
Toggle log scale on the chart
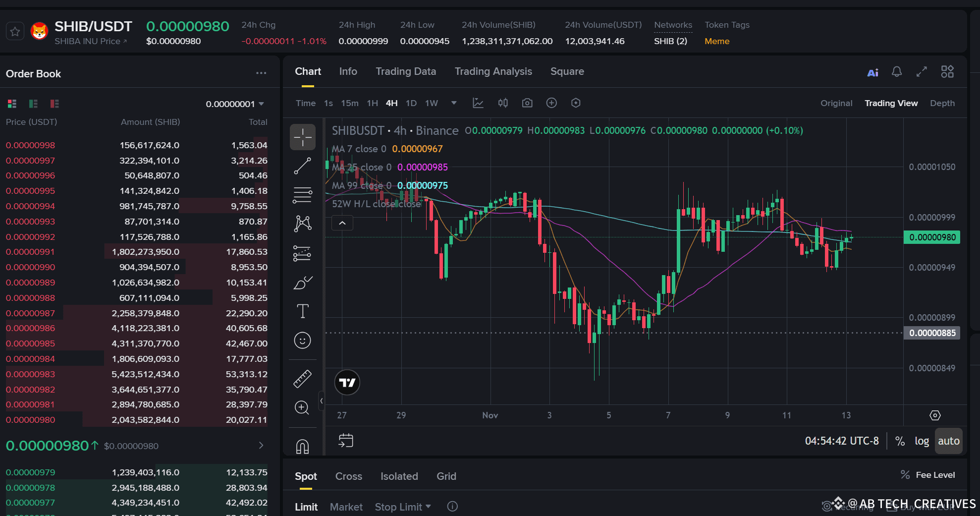tap(922, 441)
